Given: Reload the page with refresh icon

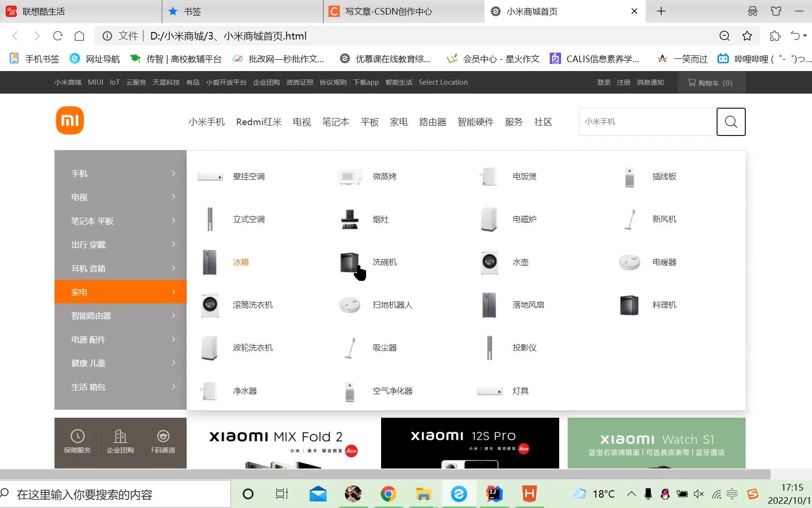Looking at the screenshot, I should (x=58, y=36).
